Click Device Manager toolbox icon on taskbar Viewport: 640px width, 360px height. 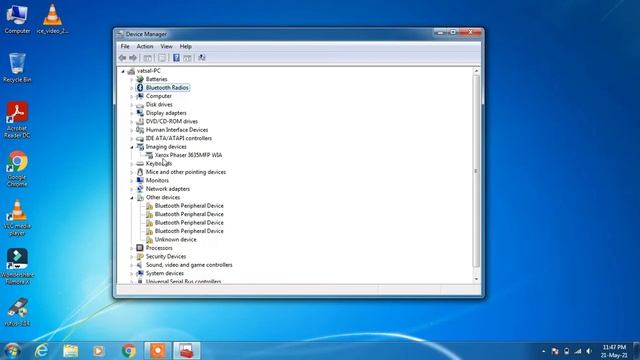(187, 351)
